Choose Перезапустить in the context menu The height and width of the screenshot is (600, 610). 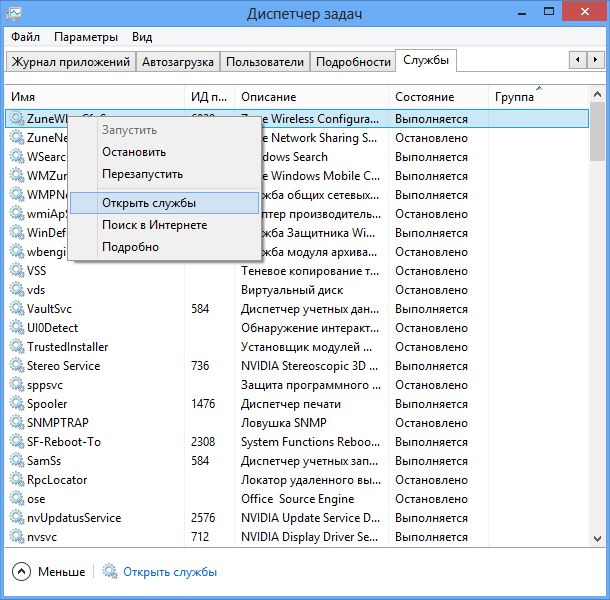(142, 174)
